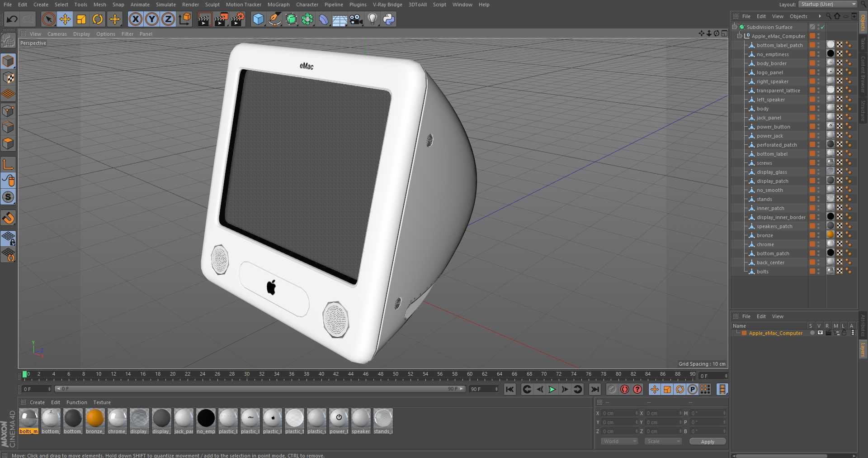Open the material manager Function menu

click(76, 402)
